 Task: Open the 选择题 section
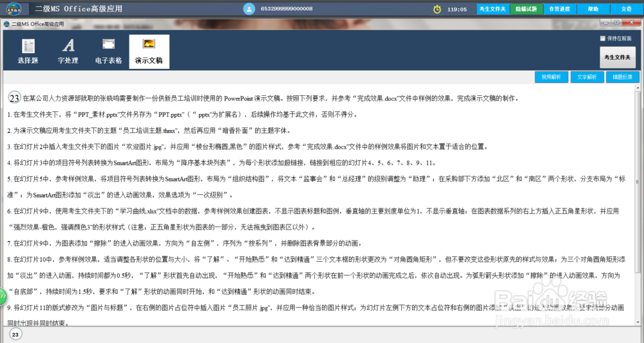pyautogui.click(x=28, y=51)
